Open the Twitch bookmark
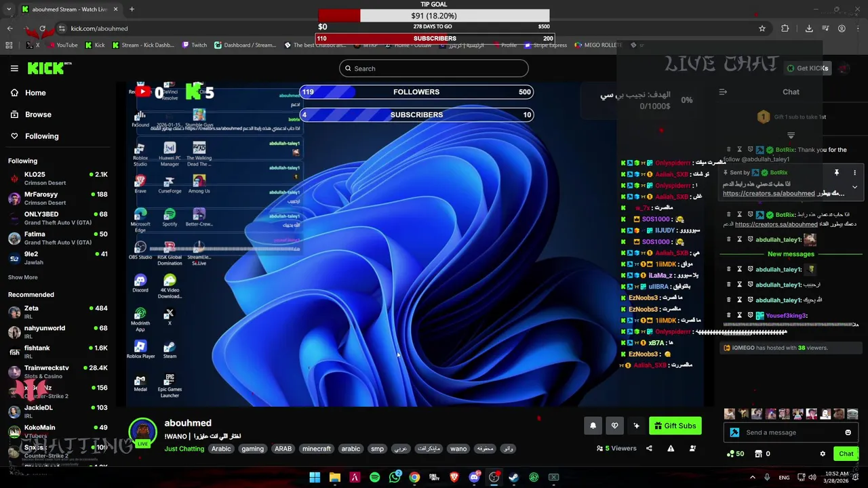 195,45
